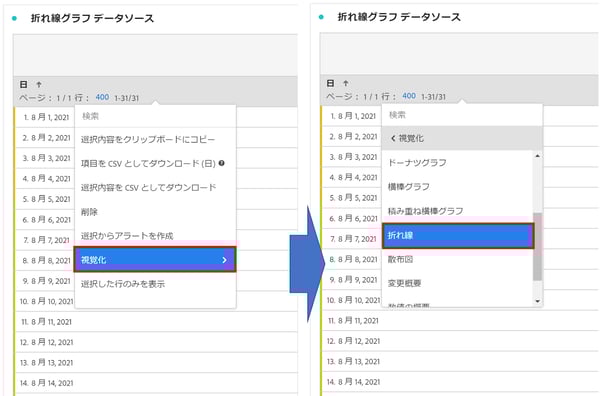The width and height of the screenshot is (602, 396).
Task: Click the scrollbar thumb of visualization list
Action: [538, 247]
